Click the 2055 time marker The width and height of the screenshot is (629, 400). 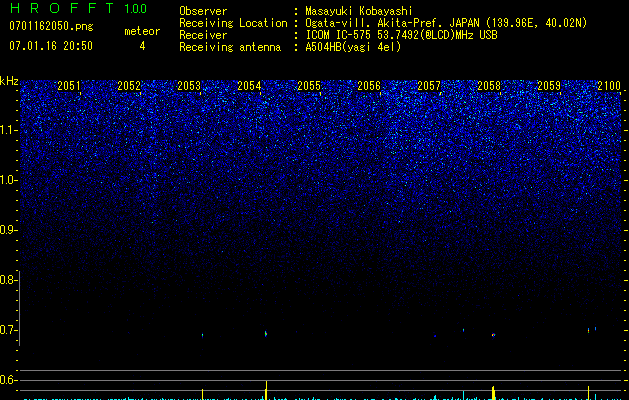point(309,86)
